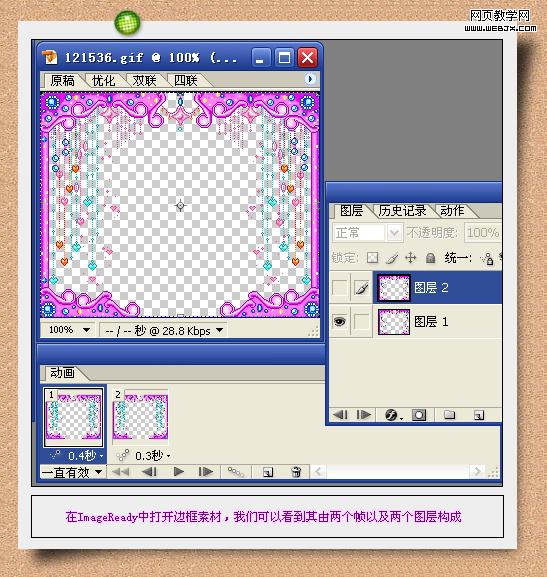
Task: Select animation frame 1 thumbnail
Action: (x=73, y=417)
